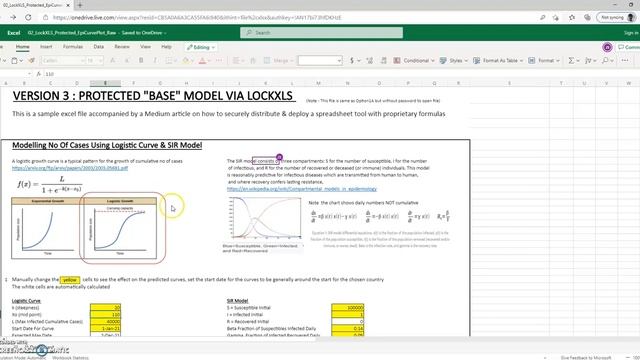The width and height of the screenshot is (640, 360).
Task: Open Conditional formatting dropdown
Action: [414, 60]
